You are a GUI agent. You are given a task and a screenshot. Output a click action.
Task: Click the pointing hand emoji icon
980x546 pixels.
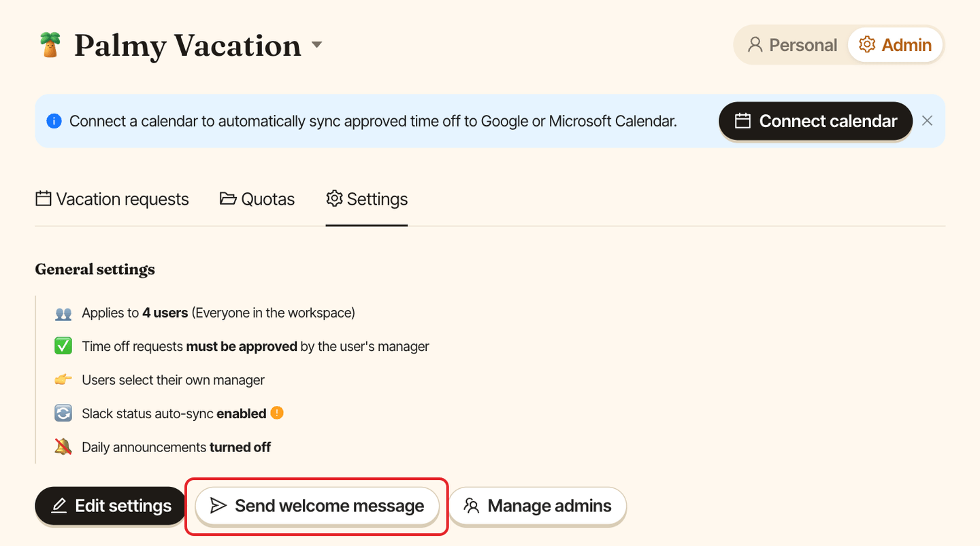click(x=63, y=379)
